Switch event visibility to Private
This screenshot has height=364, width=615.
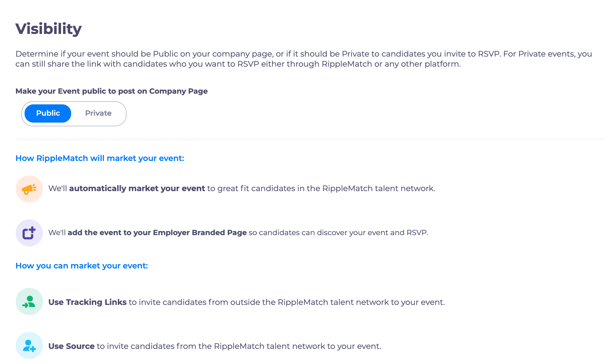click(x=98, y=113)
